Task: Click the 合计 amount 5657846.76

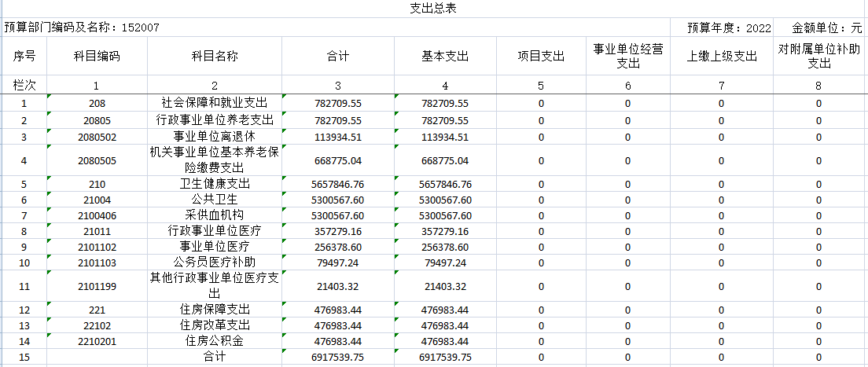Action: (337, 184)
